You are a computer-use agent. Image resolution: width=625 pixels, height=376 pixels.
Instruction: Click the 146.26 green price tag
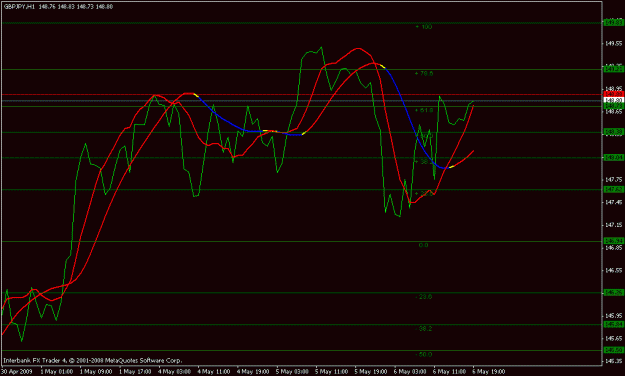pyautogui.click(x=614, y=293)
